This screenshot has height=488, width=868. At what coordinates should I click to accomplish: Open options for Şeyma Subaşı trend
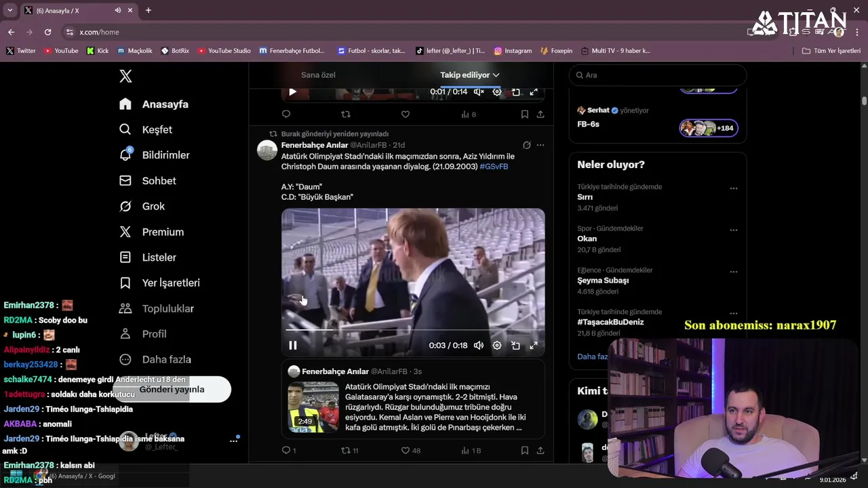pyautogui.click(x=733, y=272)
